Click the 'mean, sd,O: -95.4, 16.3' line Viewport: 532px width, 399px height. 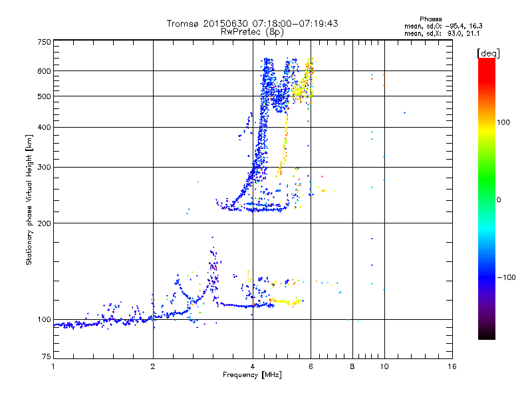443,27
